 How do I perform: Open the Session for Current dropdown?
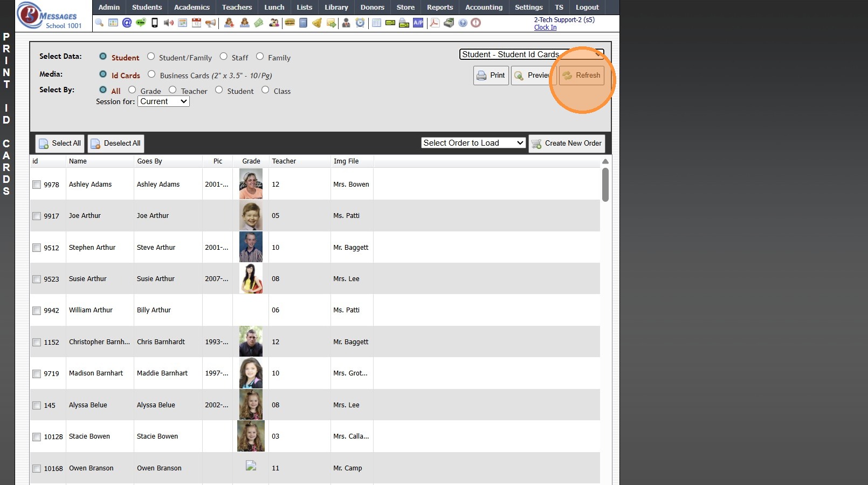[x=163, y=101]
